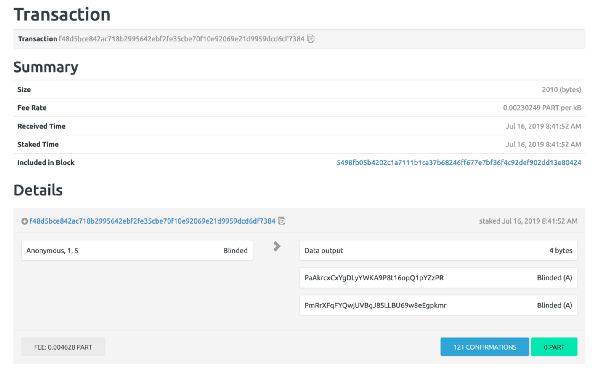Select the size value 2010 (bytes)
600x371 pixels.
561,89
